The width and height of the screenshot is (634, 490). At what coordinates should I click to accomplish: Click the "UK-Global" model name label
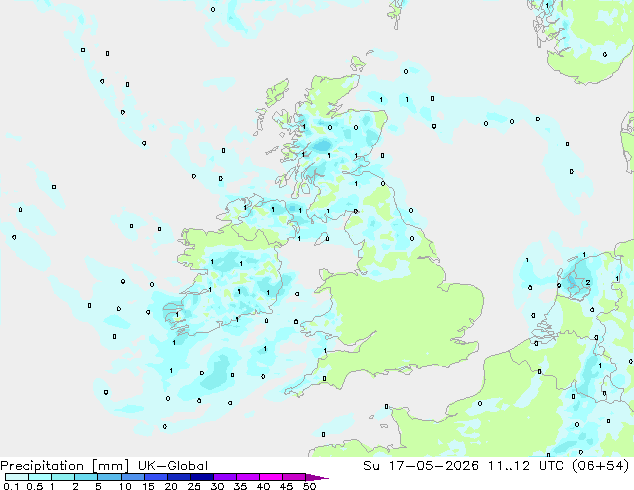click(173, 466)
